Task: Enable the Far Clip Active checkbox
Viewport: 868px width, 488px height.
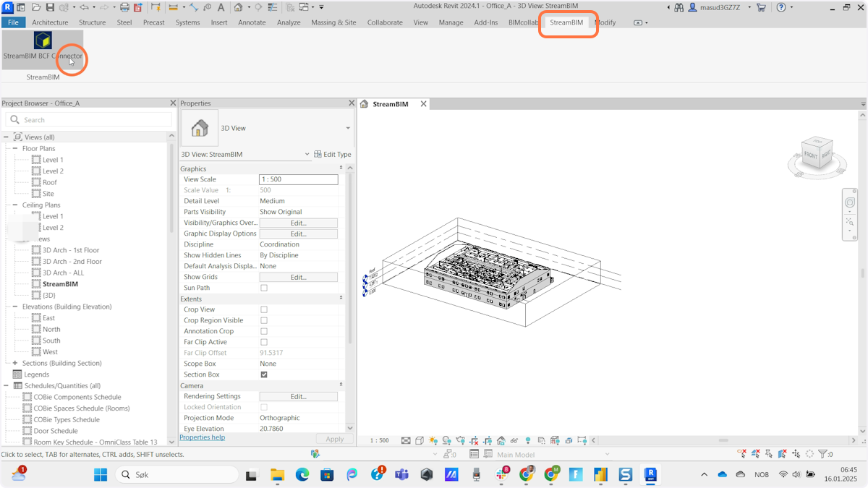Action: click(x=264, y=342)
